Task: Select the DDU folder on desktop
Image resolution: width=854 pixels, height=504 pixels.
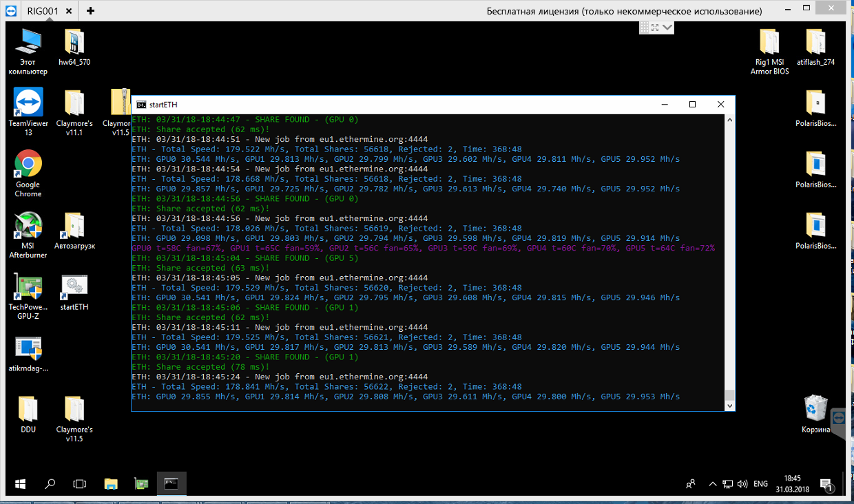Action: pyautogui.click(x=28, y=409)
